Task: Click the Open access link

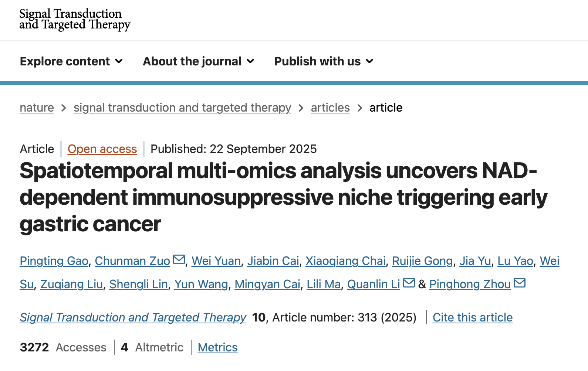Action: click(x=102, y=149)
